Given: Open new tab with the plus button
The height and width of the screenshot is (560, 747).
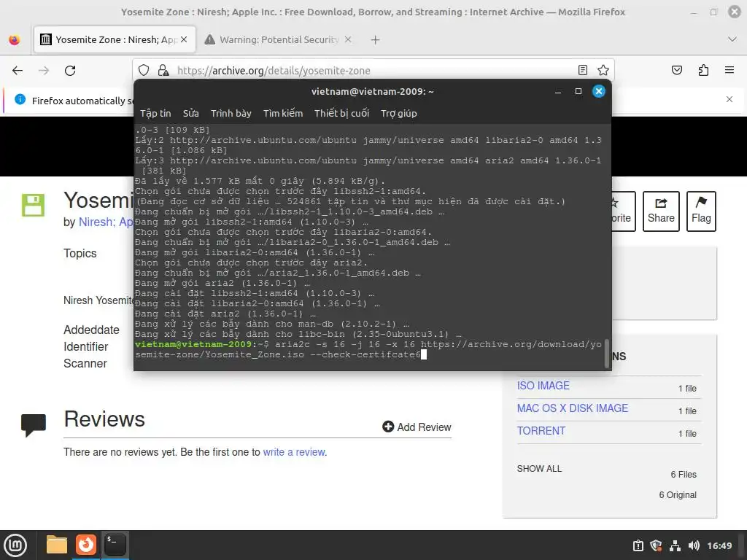Looking at the screenshot, I should [x=376, y=40].
